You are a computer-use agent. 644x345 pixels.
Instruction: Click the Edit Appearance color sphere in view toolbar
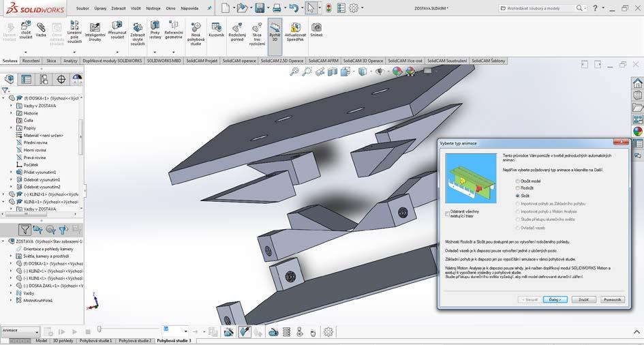(397, 72)
